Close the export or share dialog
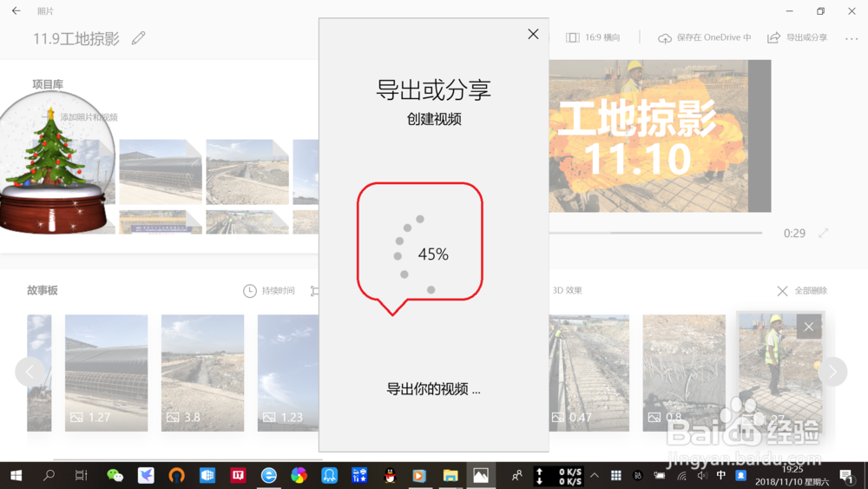 click(x=533, y=35)
